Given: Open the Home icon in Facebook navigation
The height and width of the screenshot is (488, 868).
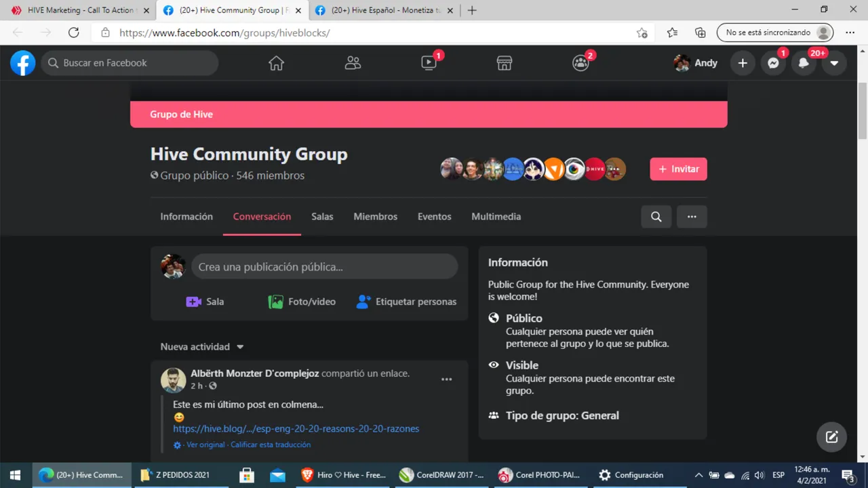Looking at the screenshot, I should 276,63.
